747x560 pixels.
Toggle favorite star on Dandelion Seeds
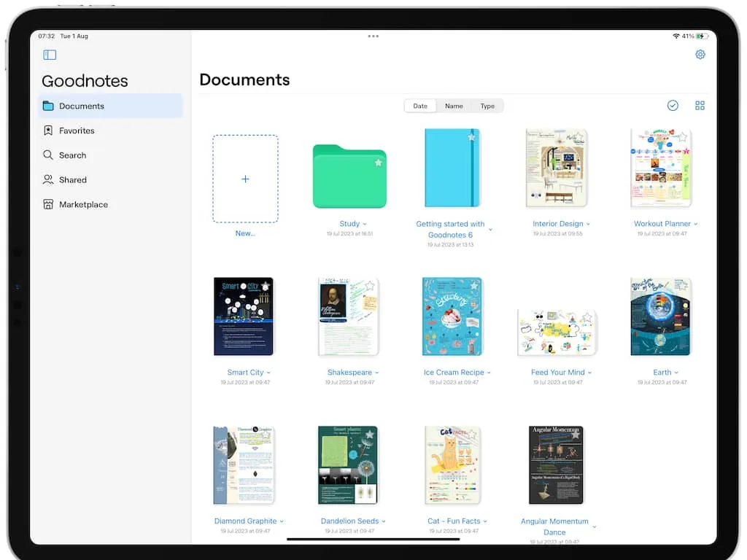click(x=370, y=435)
